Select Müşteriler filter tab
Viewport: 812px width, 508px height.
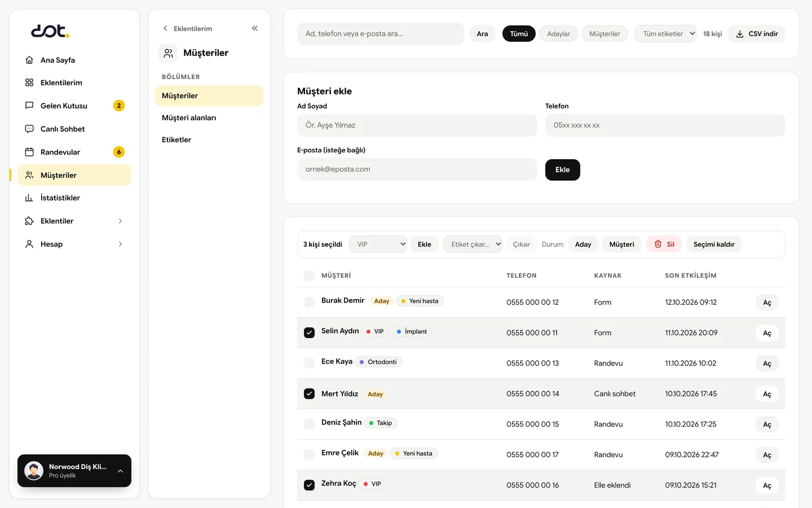click(x=604, y=34)
